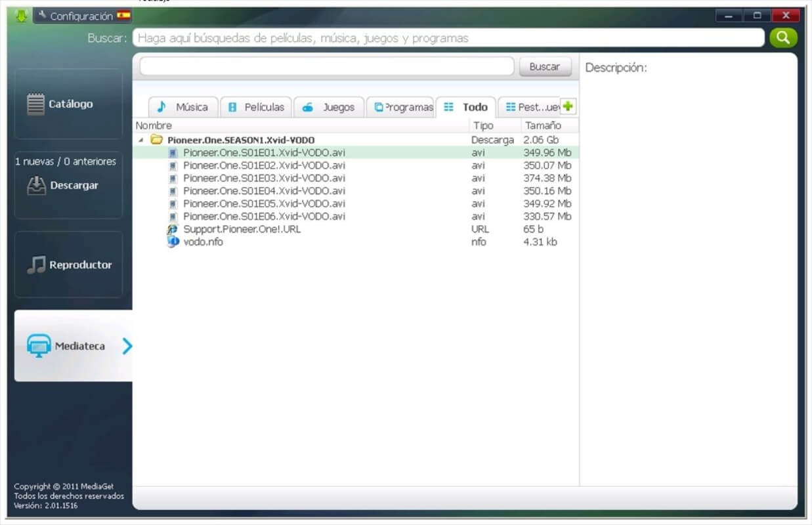Open the Descargar downloads section
This screenshot has width=812, height=525.
click(x=68, y=186)
